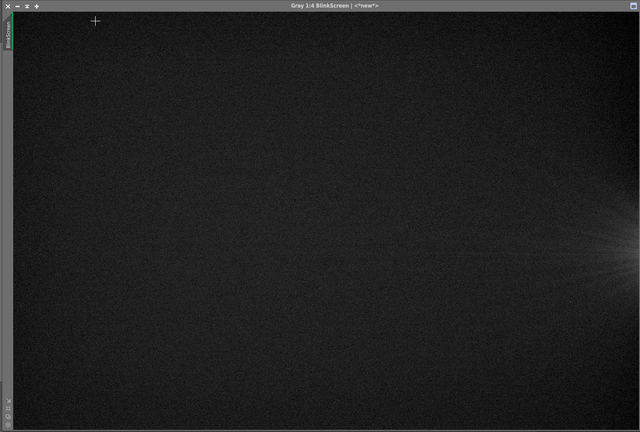Viewport: 640px width, 432px height.
Task: Click the window icon at the title bar's right end
Action: point(633,6)
